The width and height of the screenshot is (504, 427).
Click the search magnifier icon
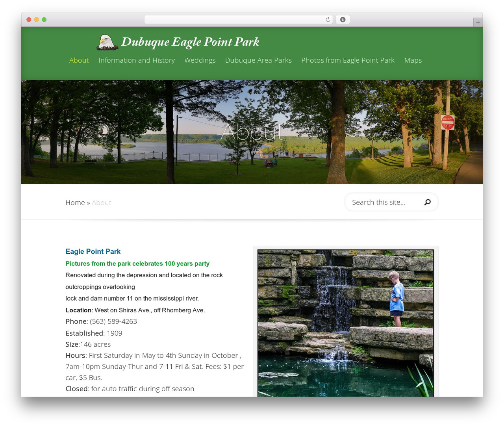[428, 202]
